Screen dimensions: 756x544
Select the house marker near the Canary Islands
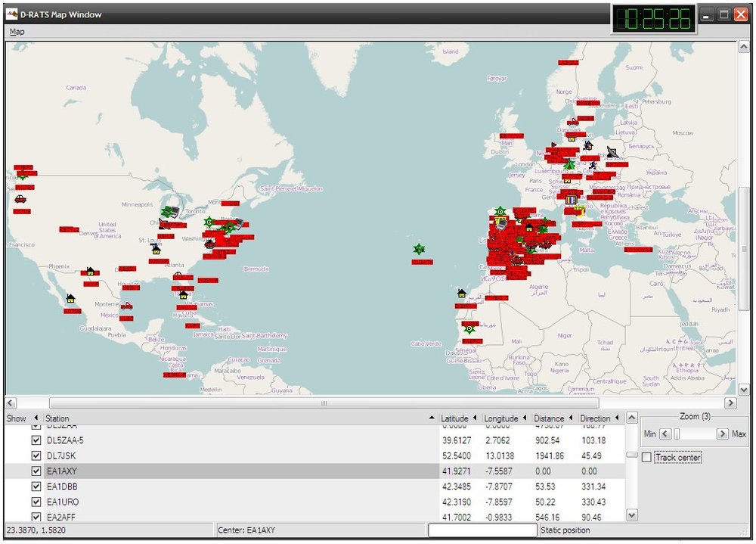coord(461,293)
